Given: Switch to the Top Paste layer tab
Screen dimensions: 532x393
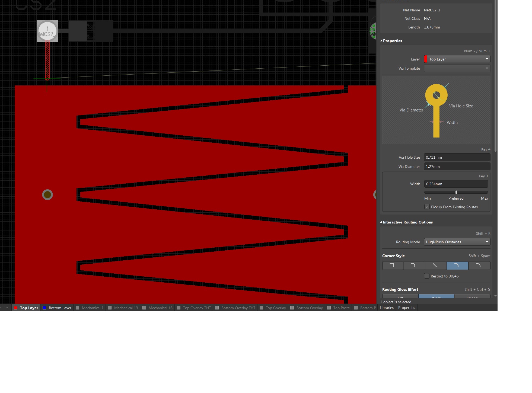Looking at the screenshot, I should pos(338,308).
